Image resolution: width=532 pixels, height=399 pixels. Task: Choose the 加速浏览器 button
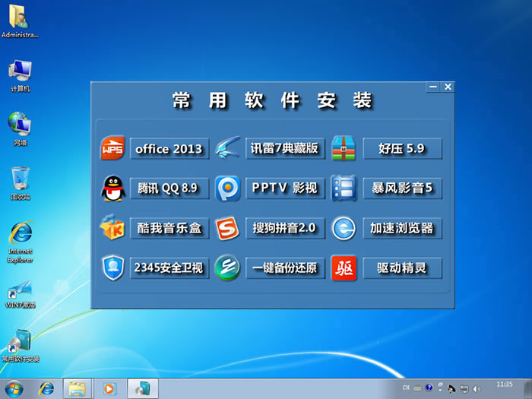401,228
